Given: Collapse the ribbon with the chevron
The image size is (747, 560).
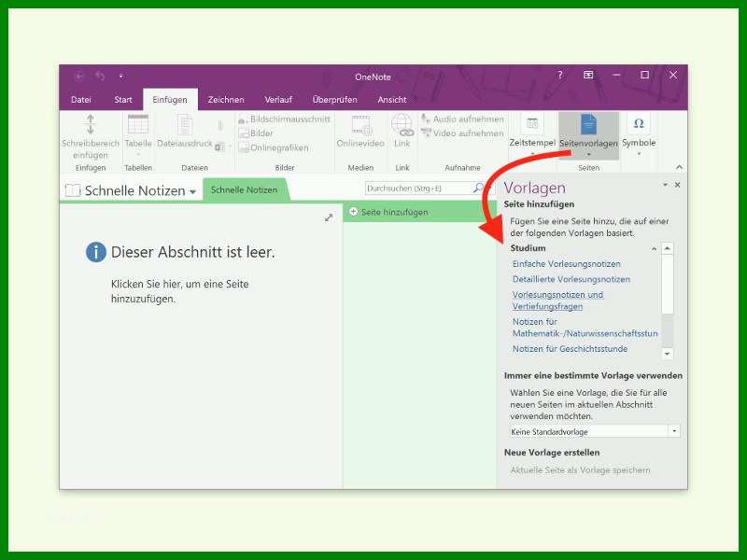Looking at the screenshot, I should coord(680,167).
